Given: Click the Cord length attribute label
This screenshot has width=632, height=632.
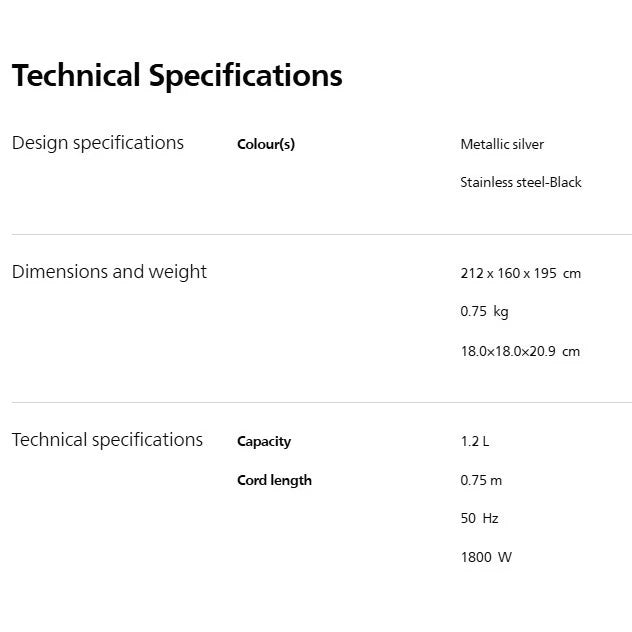Looking at the screenshot, I should point(274,481).
